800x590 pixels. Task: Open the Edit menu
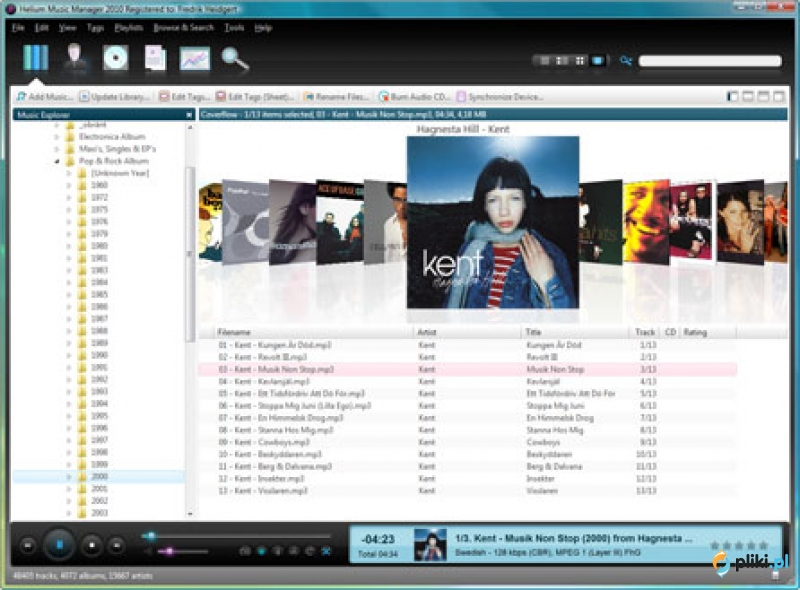[41, 28]
